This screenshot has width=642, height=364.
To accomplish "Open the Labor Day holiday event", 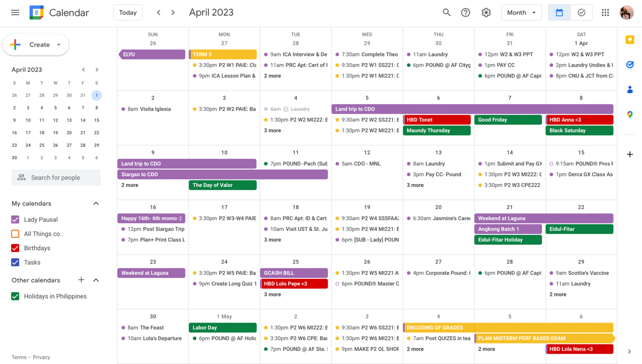I will pos(223,327).
